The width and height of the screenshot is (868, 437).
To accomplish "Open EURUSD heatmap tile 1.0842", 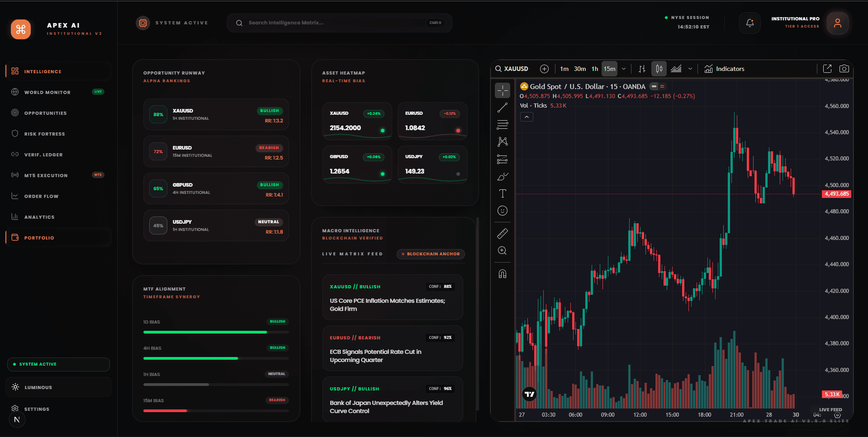I will pos(432,121).
